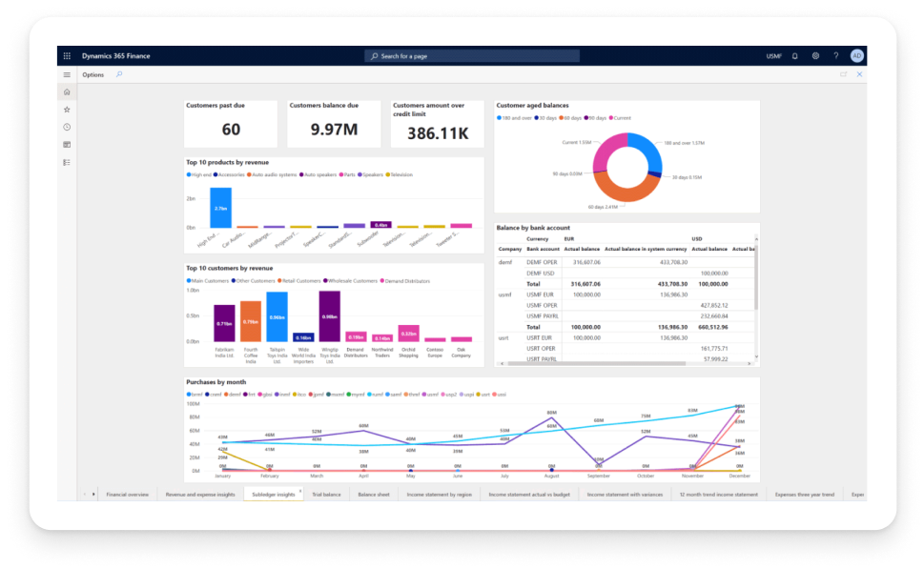Click the search icon beside Options

119,74
